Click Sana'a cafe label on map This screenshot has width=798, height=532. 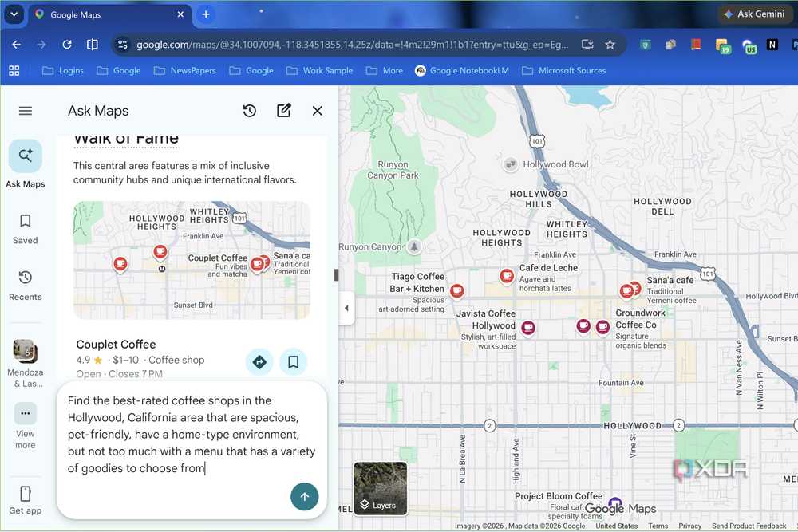(670, 280)
